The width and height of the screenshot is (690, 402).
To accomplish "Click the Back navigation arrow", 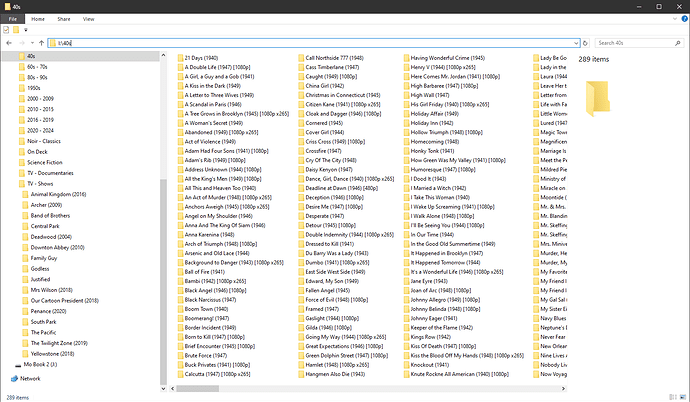I will (9, 43).
